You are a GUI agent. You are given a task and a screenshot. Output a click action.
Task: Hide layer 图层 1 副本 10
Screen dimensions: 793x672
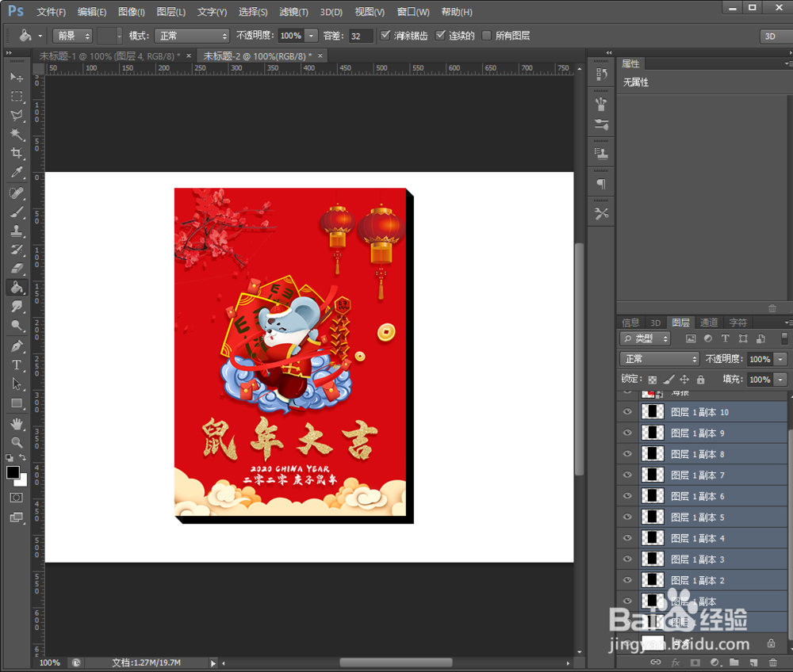pos(627,412)
